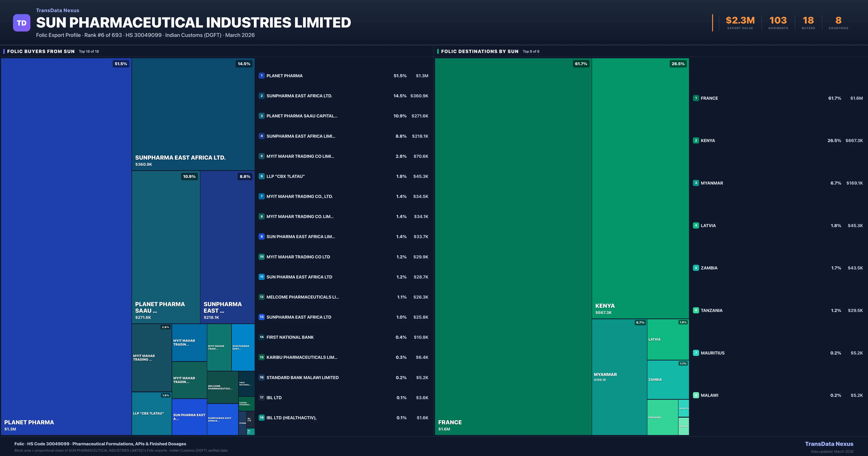Select STANDARD BANK MALAWI LIMITED in list
This screenshot has width=868, height=456.
pyautogui.click(x=302, y=377)
